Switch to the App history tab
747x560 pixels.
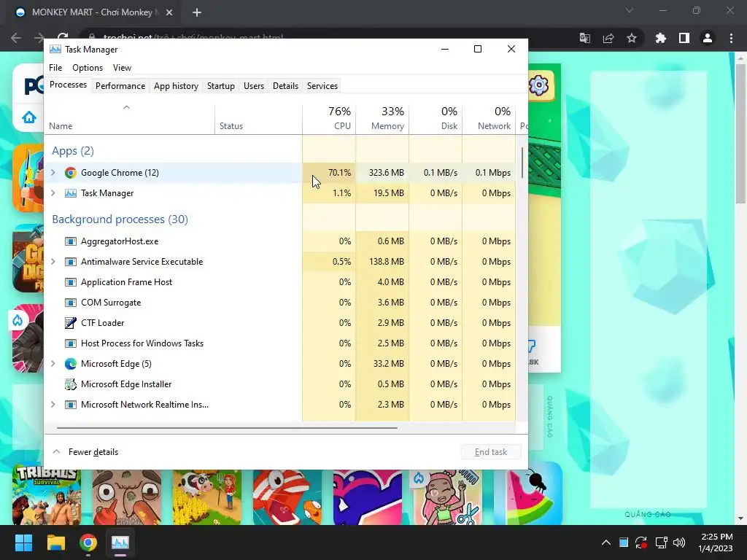point(176,86)
